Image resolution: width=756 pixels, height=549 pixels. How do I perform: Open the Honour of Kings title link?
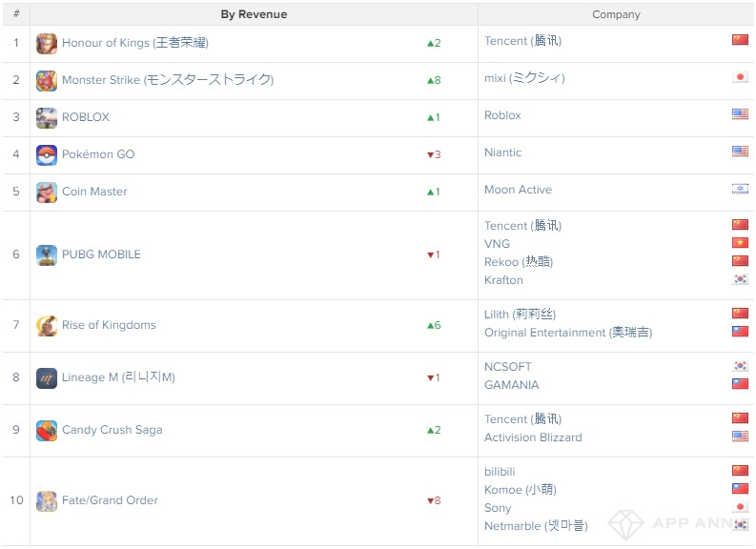point(135,43)
